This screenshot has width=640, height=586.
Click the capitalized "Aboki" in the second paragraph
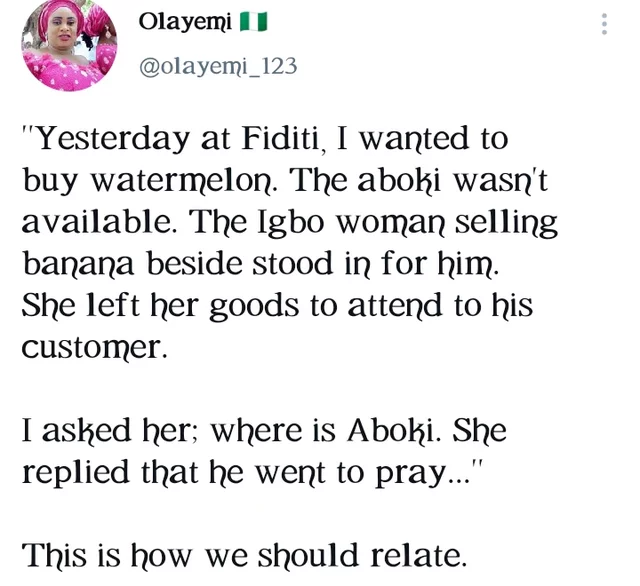coord(393,430)
